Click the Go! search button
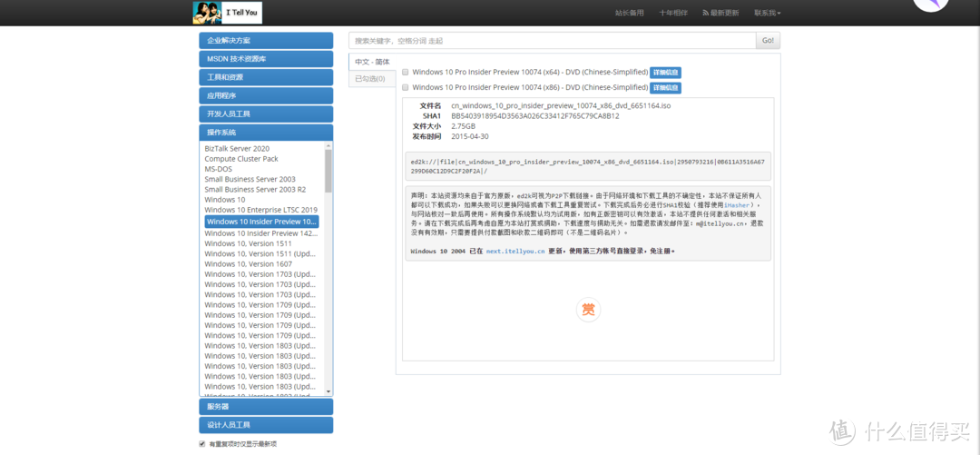 (769, 41)
